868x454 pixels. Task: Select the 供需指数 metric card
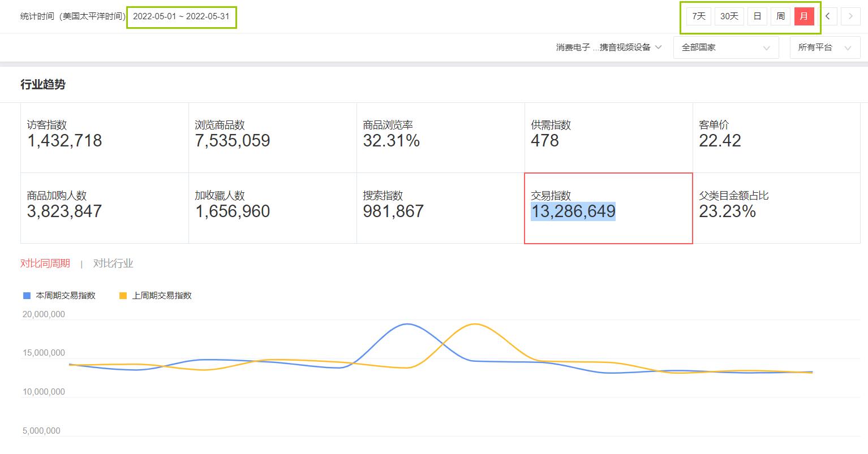click(x=608, y=137)
